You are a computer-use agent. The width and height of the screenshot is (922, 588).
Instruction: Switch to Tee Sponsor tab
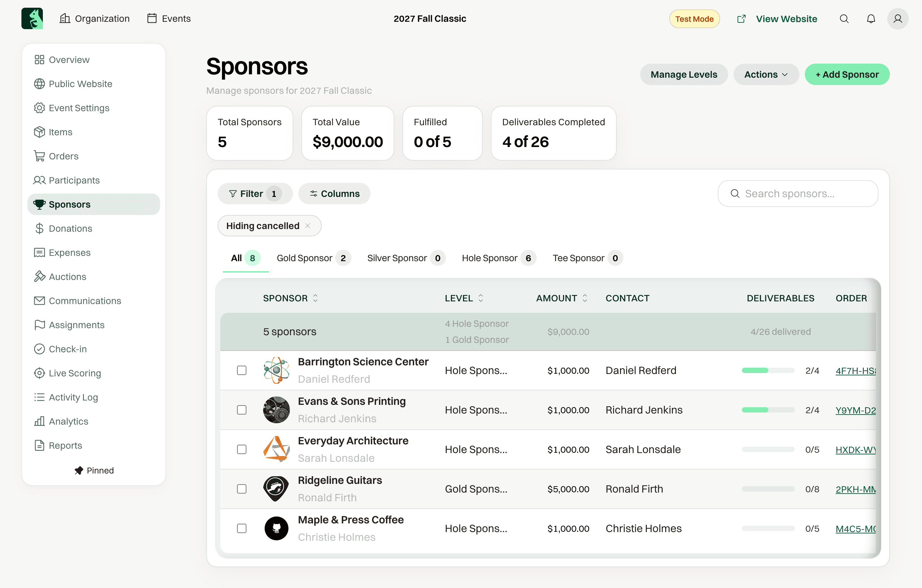pyautogui.click(x=588, y=258)
